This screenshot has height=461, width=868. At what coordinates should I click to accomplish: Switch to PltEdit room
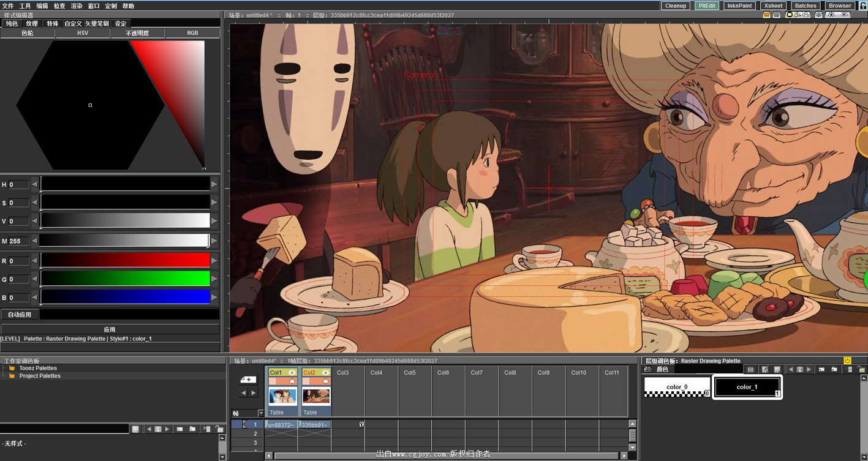[707, 6]
